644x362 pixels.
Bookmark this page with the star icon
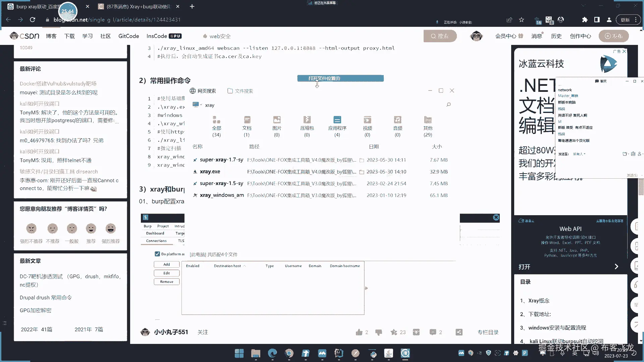[x=521, y=20]
